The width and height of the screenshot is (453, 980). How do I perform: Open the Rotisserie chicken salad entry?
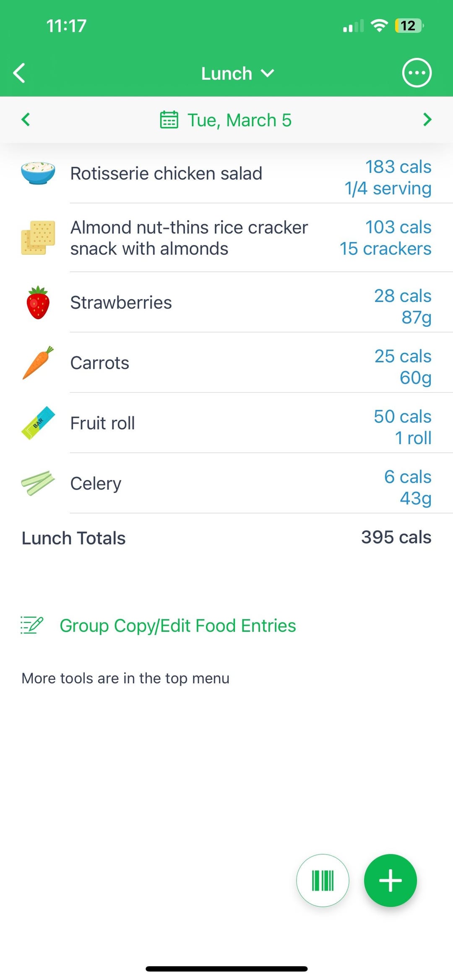226,174
